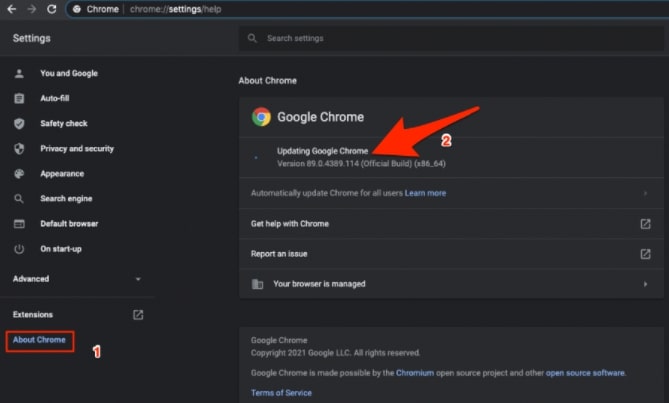
Task: Click the Privacy and security shield icon
Action: [19, 149]
